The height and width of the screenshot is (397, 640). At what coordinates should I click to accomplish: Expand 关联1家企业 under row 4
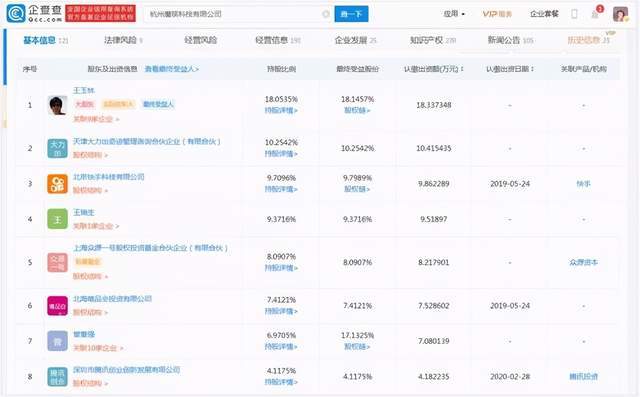96,226
